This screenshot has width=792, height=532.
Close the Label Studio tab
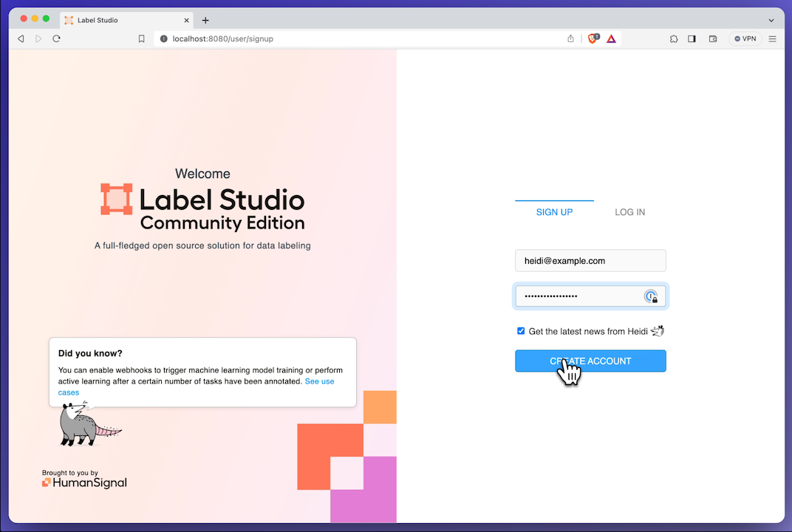(186, 20)
